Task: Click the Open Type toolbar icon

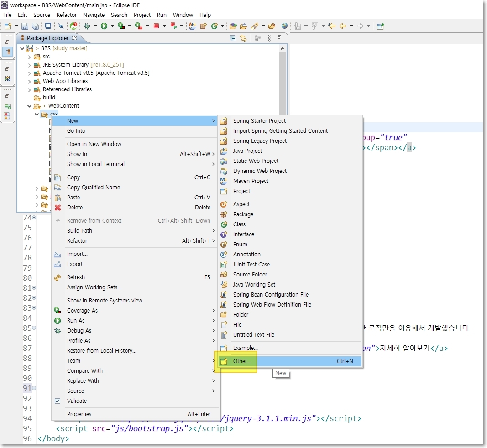Action: coord(233,26)
